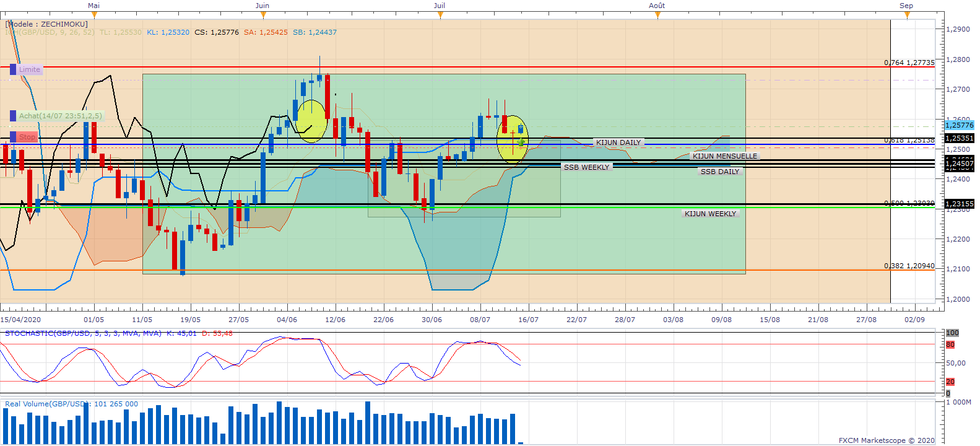This screenshot has height=446, width=980.
Task: Select the KIJUN DAILY line label
Action: click(x=618, y=142)
